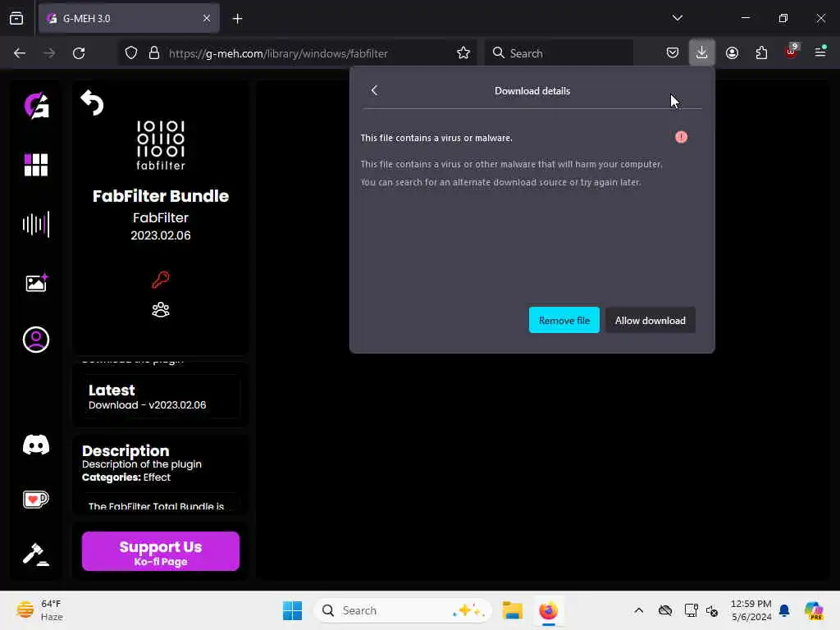Click the uBlock Origin extension icon
This screenshot has width=840, height=630.
point(792,52)
